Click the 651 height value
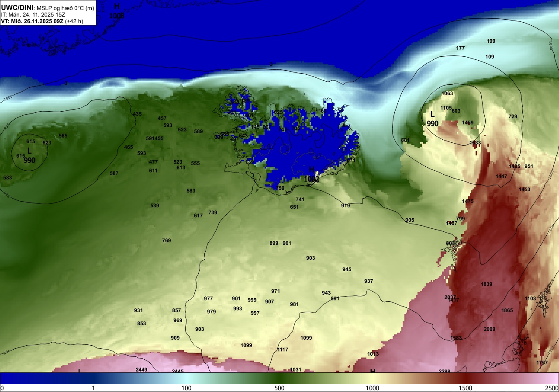This screenshot has height=392, width=559. point(294,207)
